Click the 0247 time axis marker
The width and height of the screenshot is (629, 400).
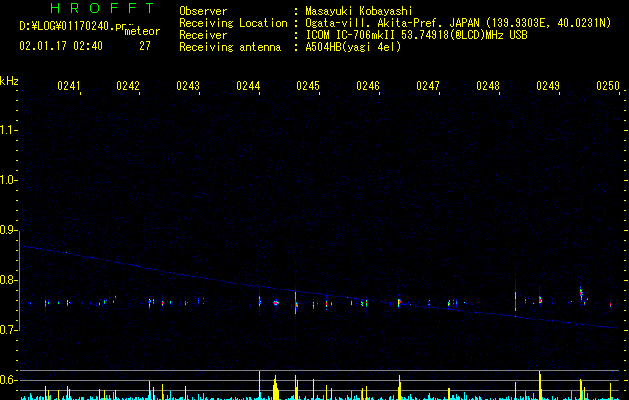click(x=428, y=86)
